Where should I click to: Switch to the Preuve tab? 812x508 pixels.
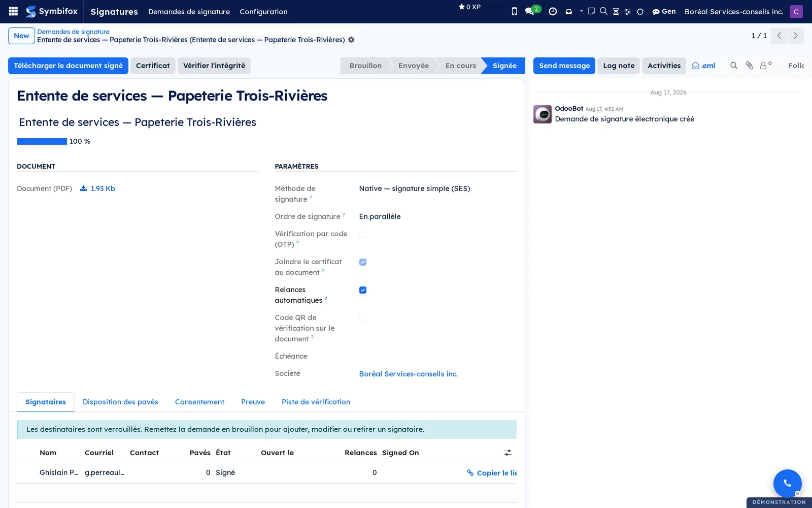click(253, 402)
